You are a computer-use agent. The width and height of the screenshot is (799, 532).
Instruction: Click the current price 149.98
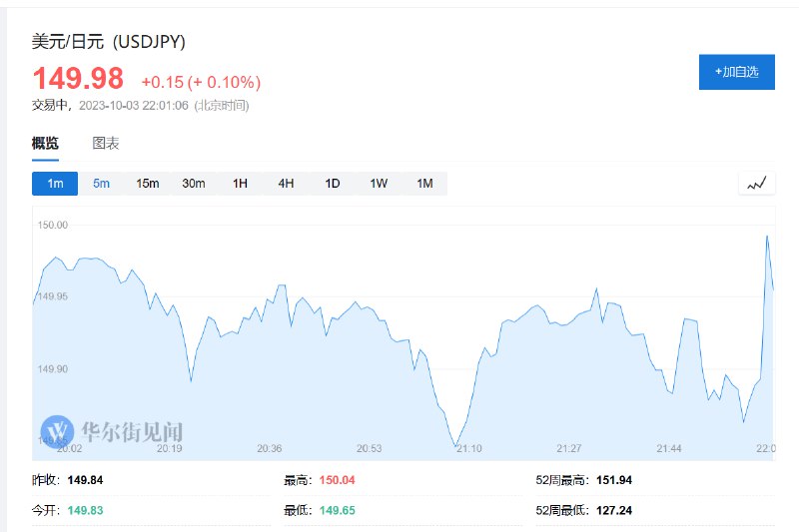coord(78,79)
